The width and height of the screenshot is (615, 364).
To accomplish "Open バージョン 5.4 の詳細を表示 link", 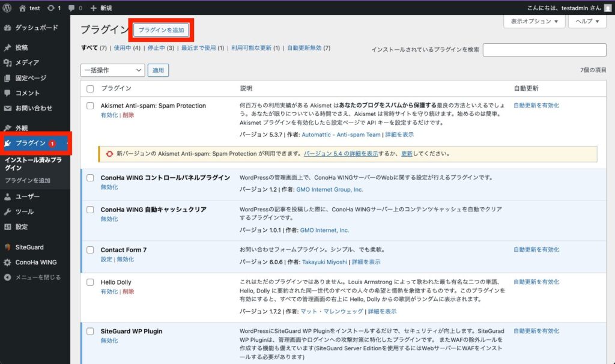I will point(341,154).
